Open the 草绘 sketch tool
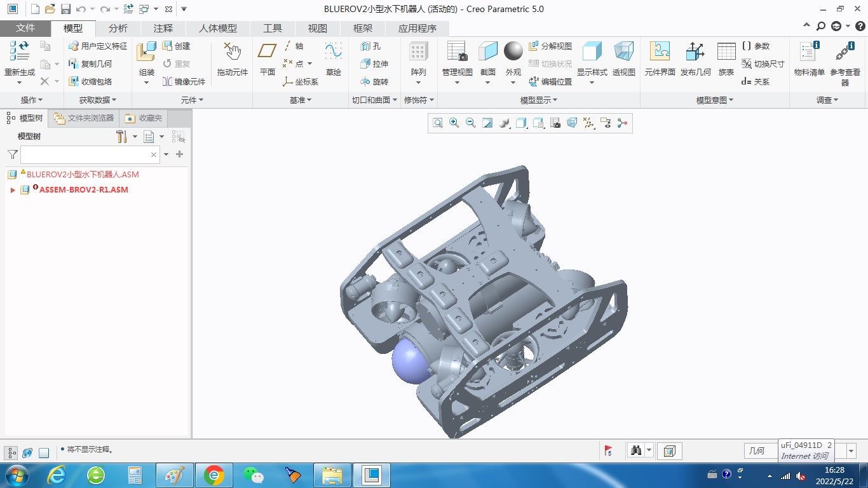 (x=333, y=53)
